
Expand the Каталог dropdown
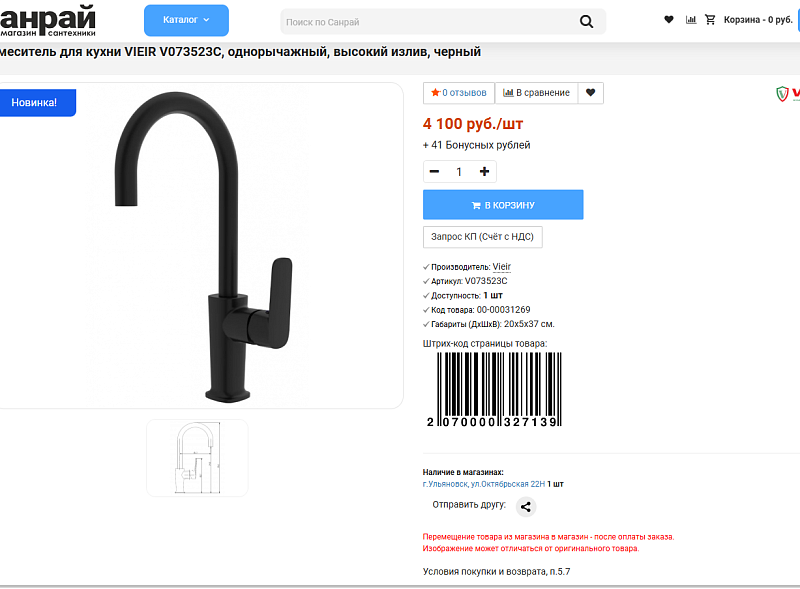[186, 20]
